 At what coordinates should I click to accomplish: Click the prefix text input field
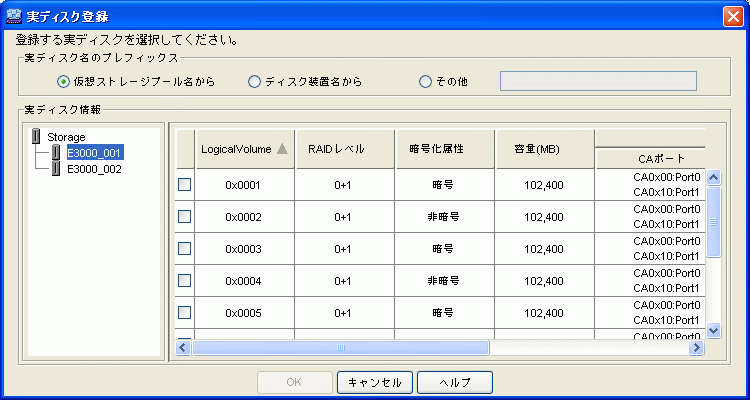(x=598, y=81)
